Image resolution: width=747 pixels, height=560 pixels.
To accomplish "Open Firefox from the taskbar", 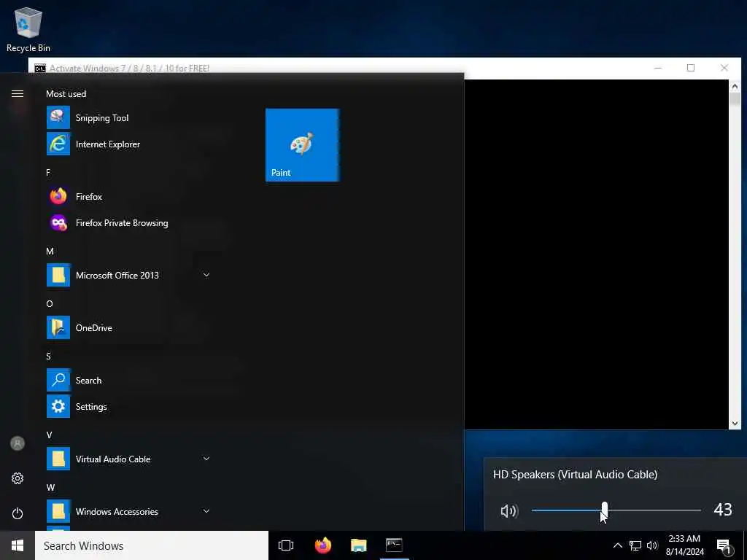I will [323, 545].
